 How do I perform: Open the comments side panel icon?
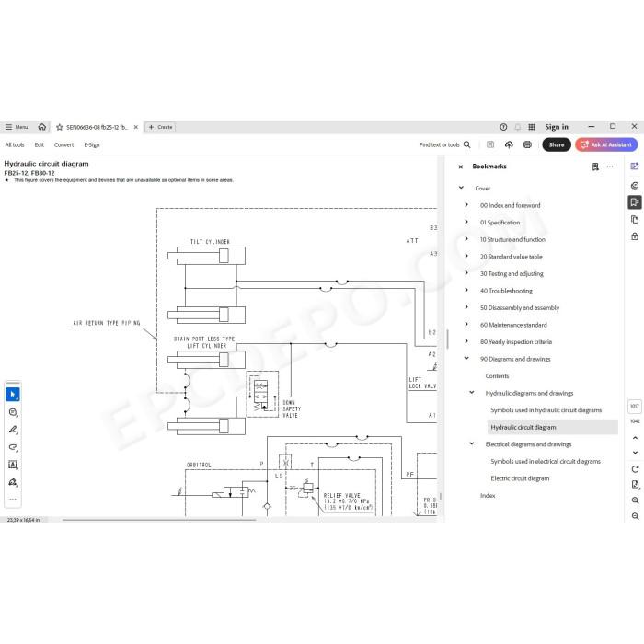click(635, 185)
